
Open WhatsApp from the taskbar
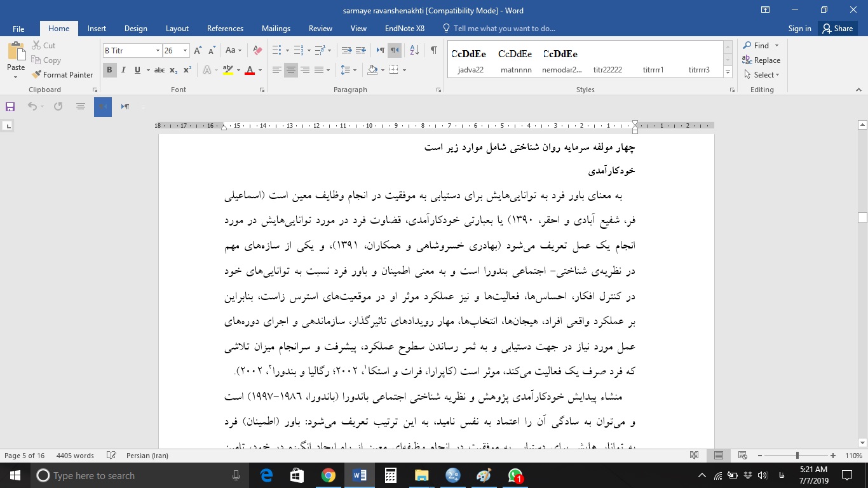(515, 475)
